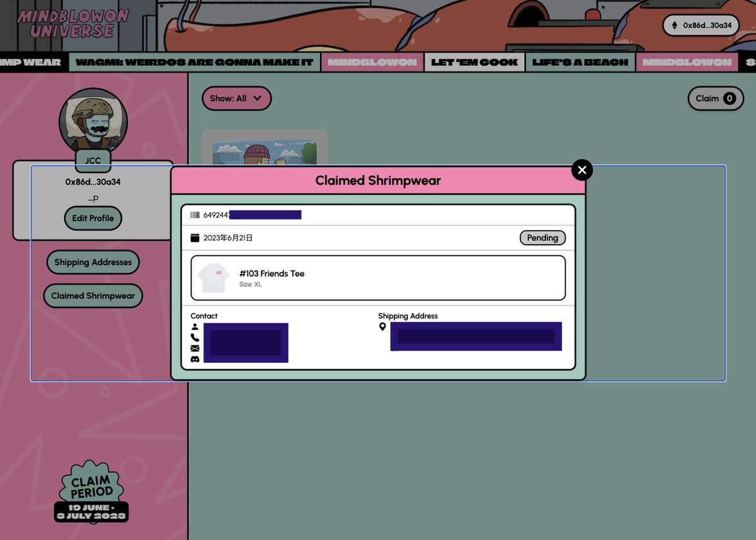Open Shipping Addresses in sidebar
This screenshot has width=756, height=540.
(93, 262)
